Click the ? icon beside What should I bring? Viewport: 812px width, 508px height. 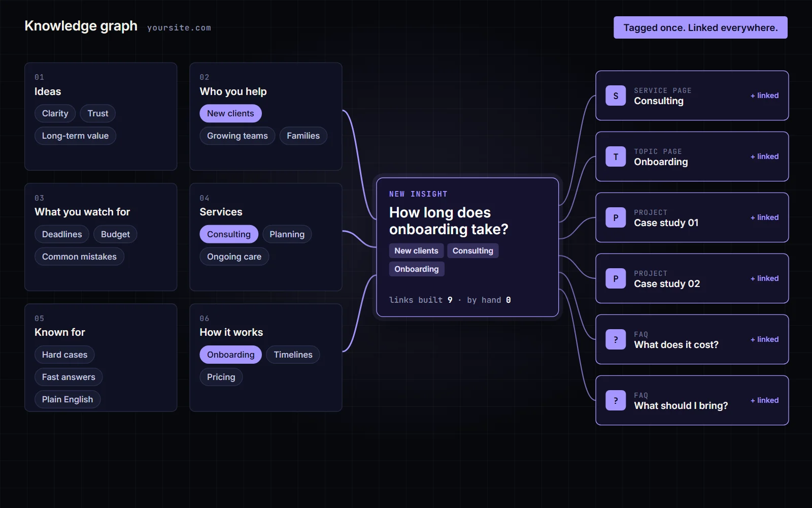pos(616,400)
